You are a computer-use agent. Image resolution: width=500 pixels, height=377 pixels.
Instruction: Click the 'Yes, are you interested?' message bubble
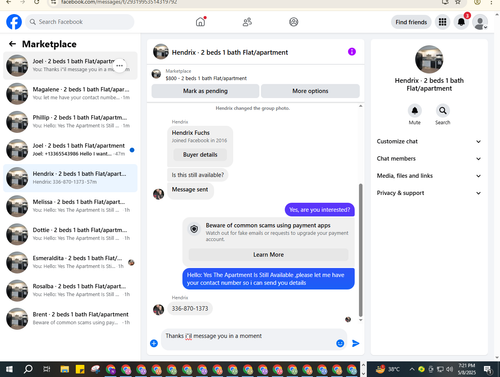tap(319, 210)
